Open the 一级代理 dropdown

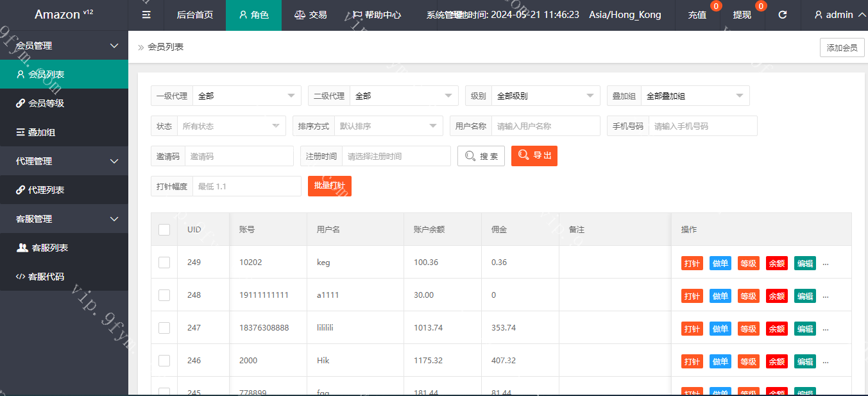click(x=246, y=96)
